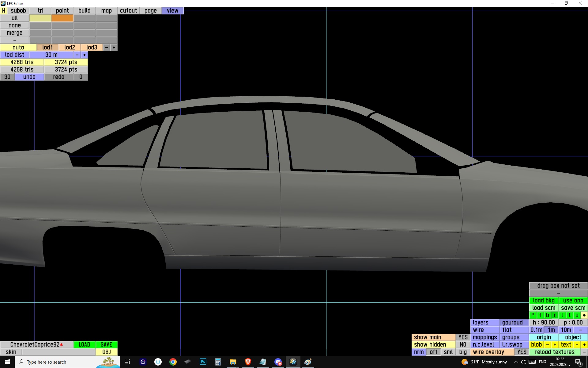Click the undo button
The height and width of the screenshot is (368, 588).
[29, 77]
